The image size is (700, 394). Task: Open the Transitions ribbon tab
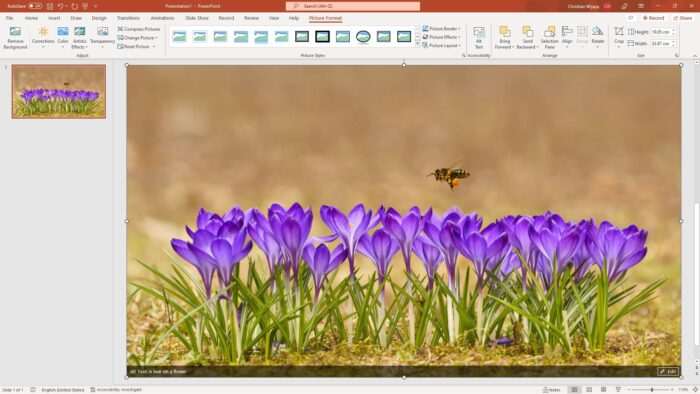pos(128,18)
